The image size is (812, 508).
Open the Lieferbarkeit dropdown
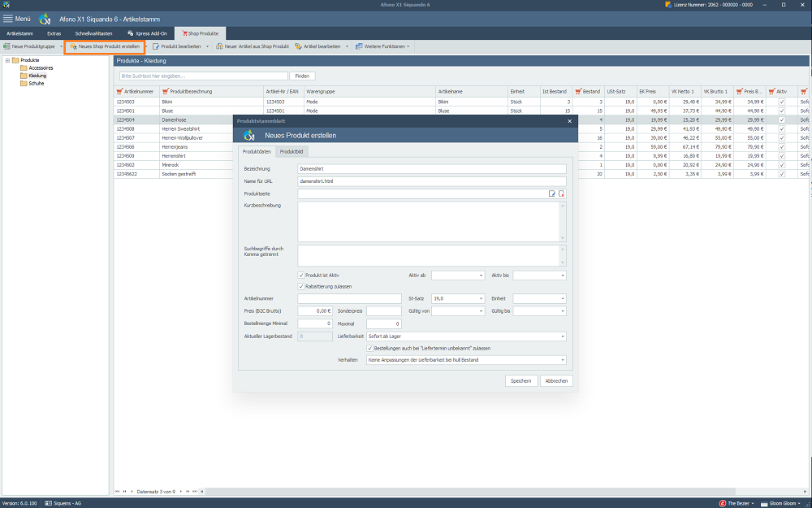coord(466,336)
